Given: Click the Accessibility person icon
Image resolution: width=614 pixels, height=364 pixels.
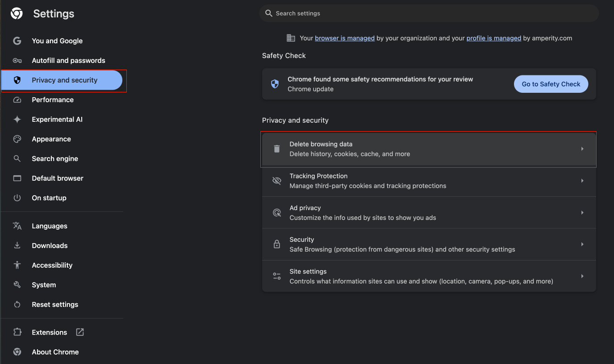Looking at the screenshot, I should point(17,265).
